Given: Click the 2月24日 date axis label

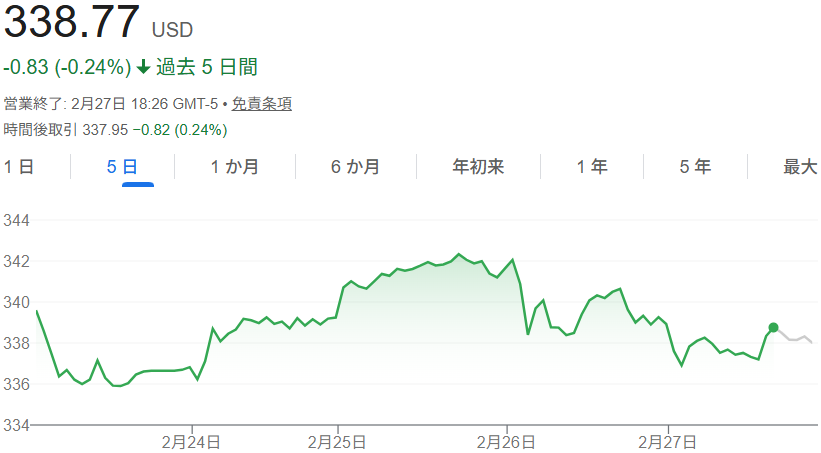Looking at the screenshot, I should [x=192, y=441].
